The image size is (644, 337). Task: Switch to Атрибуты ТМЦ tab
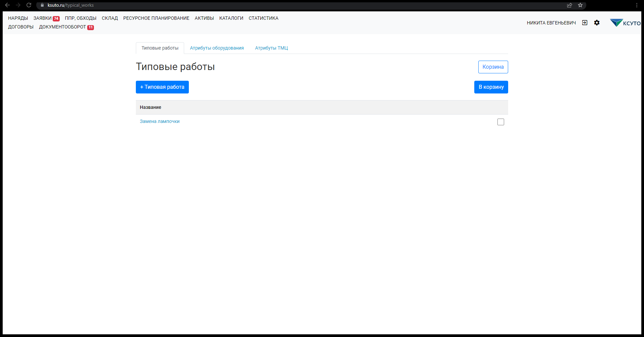click(271, 48)
